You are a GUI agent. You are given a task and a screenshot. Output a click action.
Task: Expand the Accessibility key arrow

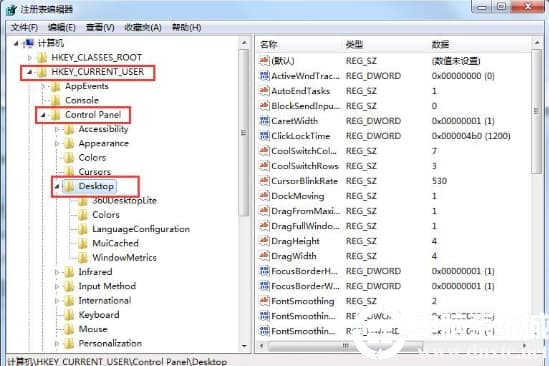tap(57, 129)
